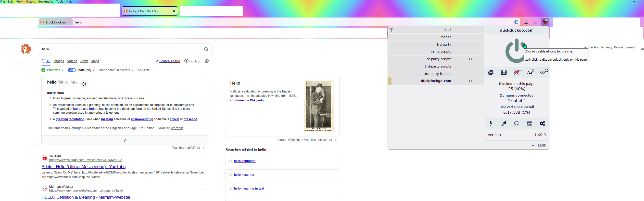The width and height of the screenshot is (644, 201).
Task: Open the Bookmarks menu
Action: pos(46,2)
